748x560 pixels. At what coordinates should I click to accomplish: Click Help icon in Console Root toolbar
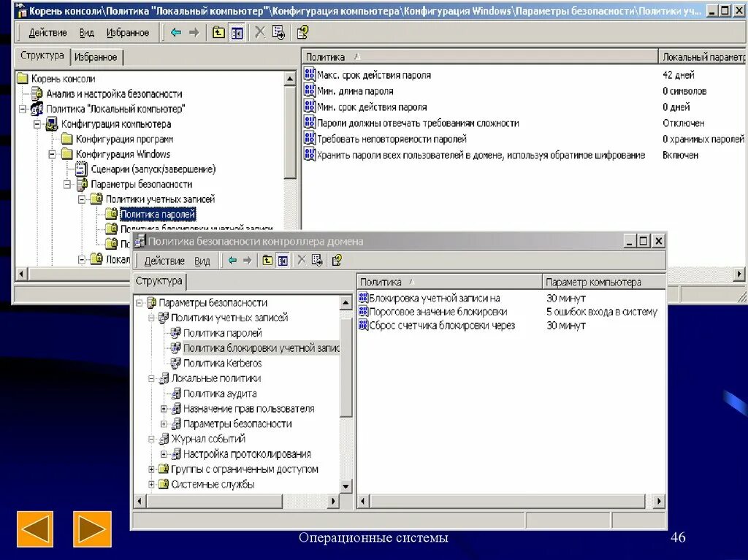[302, 32]
